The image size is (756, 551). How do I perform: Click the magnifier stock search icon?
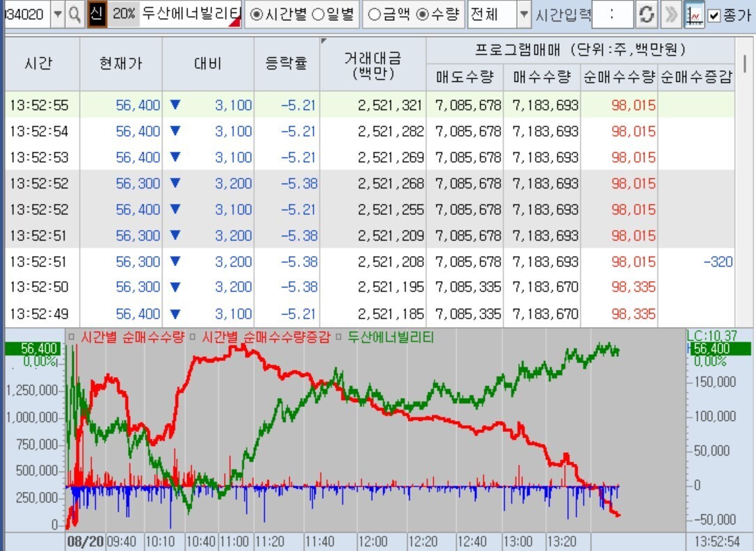[74, 15]
